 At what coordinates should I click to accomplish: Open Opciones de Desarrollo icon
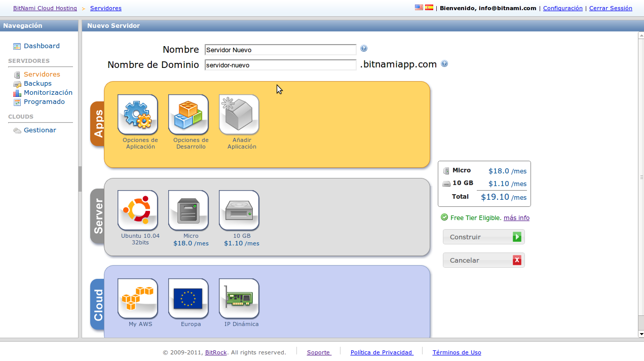(x=188, y=115)
